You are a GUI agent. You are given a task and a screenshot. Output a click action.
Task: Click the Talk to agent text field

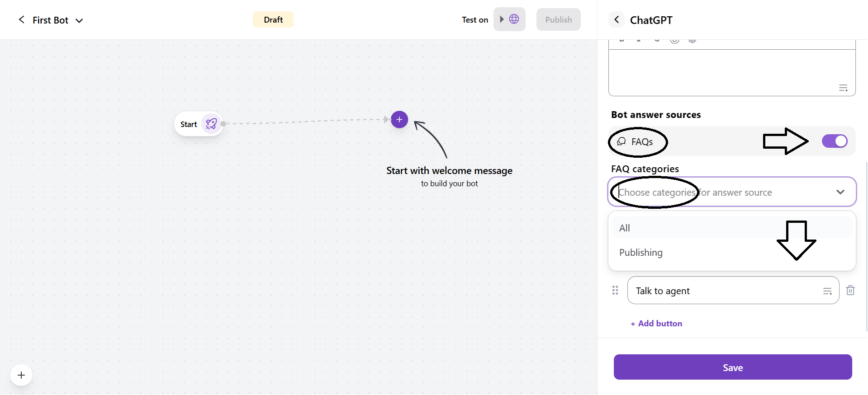[724, 291]
